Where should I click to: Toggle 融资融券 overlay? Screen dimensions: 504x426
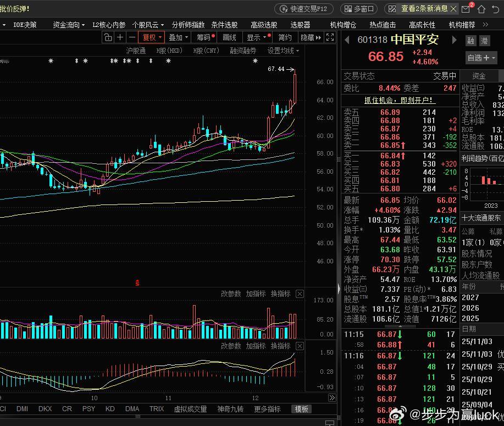click(243, 51)
